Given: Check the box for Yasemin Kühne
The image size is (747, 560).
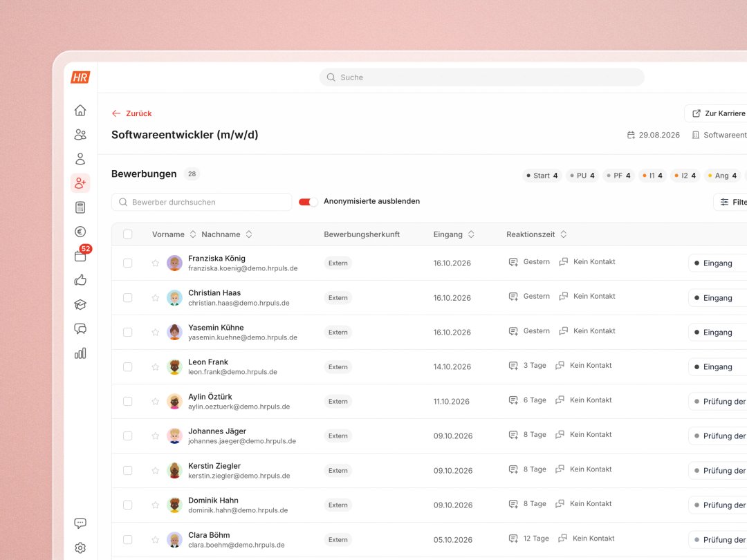Looking at the screenshot, I should pyautogui.click(x=128, y=332).
